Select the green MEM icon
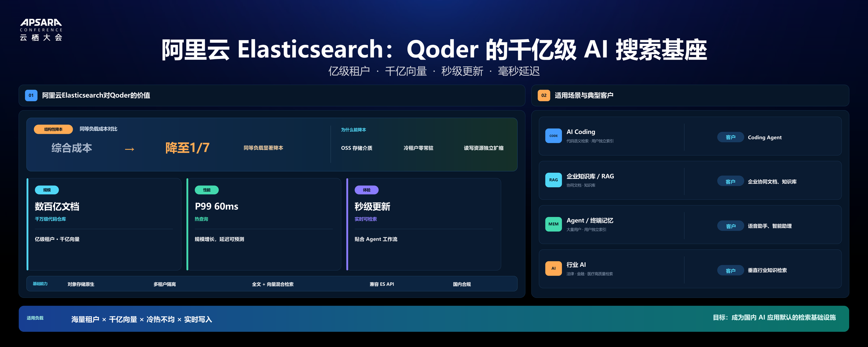The image size is (868, 347). (x=553, y=224)
